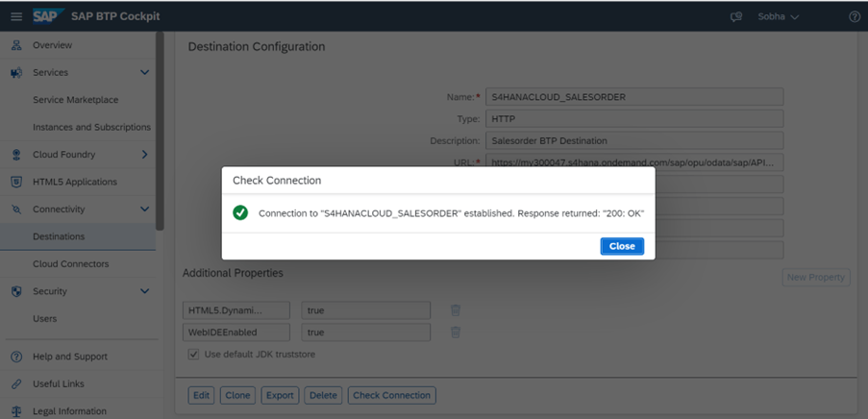Open Service Marketplace in sidebar
Screen dimensions: 868x419
[x=75, y=100]
